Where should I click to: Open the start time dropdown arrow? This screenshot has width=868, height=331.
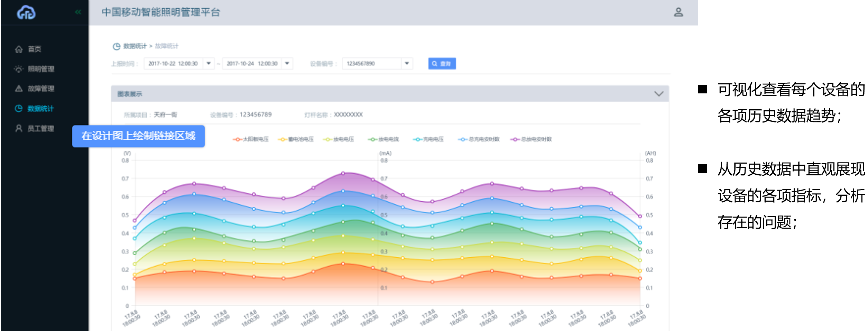pos(209,64)
